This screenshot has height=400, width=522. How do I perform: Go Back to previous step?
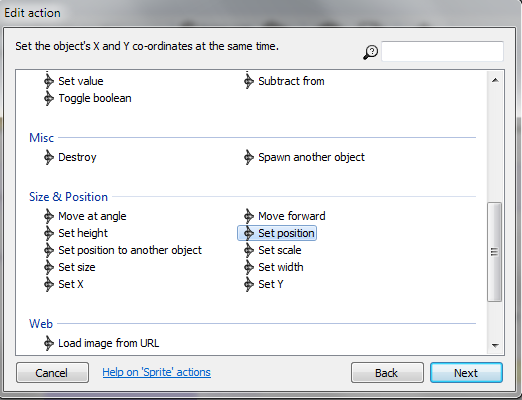(387, 373)
